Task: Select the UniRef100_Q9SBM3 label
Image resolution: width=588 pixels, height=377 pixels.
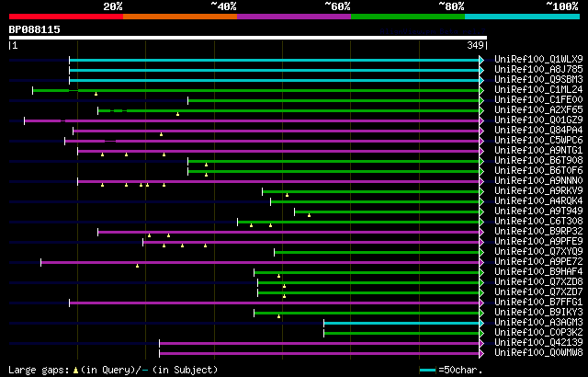Action: click(538, 79)
